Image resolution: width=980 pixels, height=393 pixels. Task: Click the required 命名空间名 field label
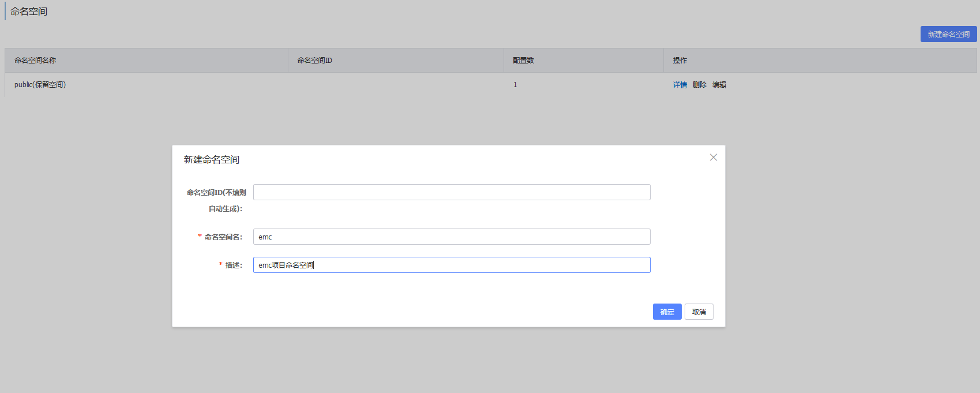click(223, 237)
